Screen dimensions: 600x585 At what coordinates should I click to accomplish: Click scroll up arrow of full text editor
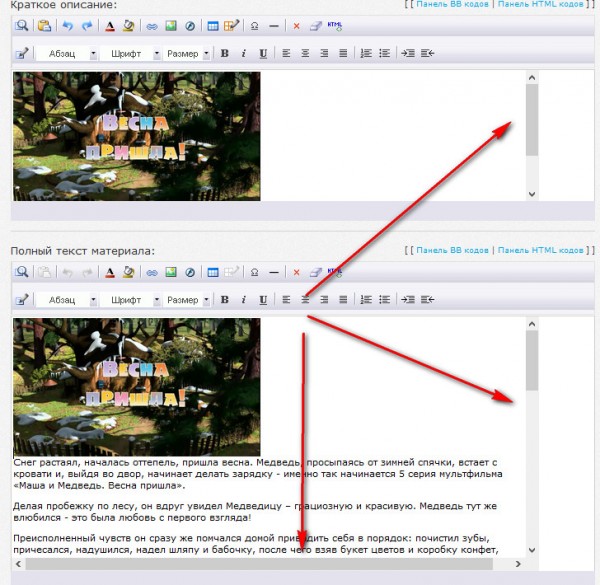(532, 324)
